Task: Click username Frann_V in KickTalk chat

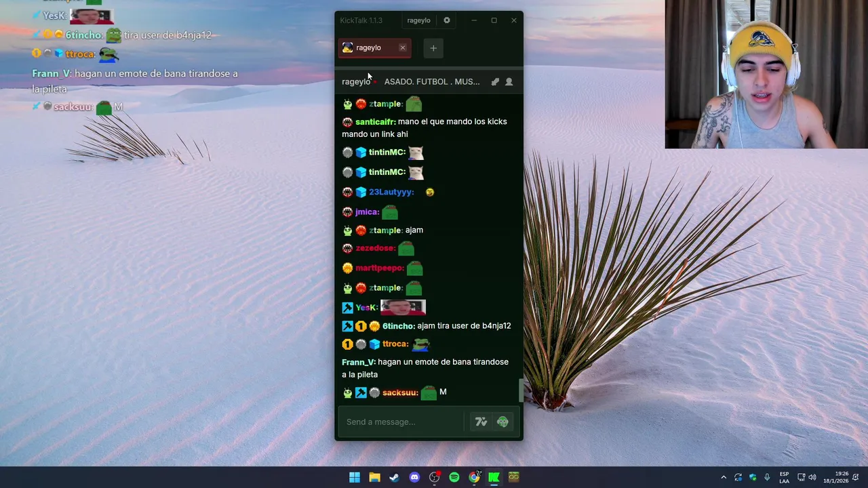Action: click(358, 362)
